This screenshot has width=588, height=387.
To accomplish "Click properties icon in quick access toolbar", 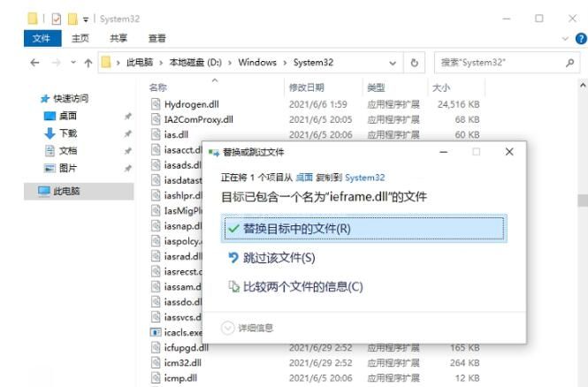I will (x=57, y=19).
